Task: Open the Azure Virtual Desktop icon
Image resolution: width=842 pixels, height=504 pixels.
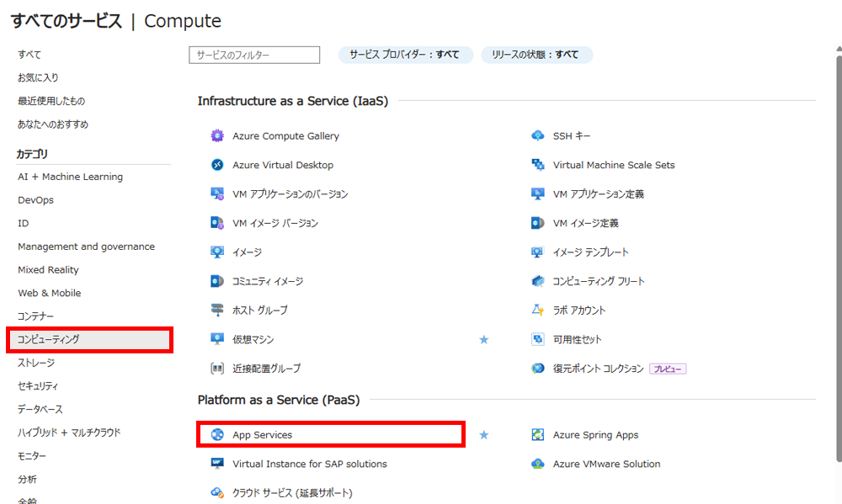Action: point(217,165)
